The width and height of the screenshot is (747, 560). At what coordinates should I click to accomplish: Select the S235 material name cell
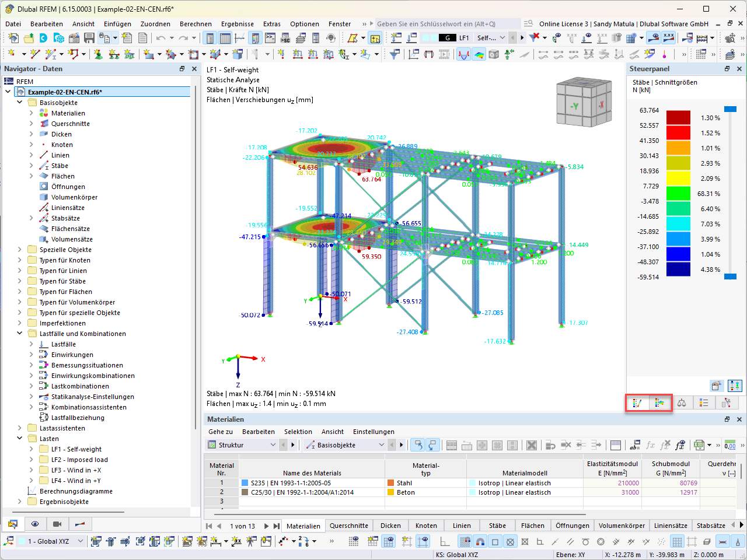[x=312, y=483]
